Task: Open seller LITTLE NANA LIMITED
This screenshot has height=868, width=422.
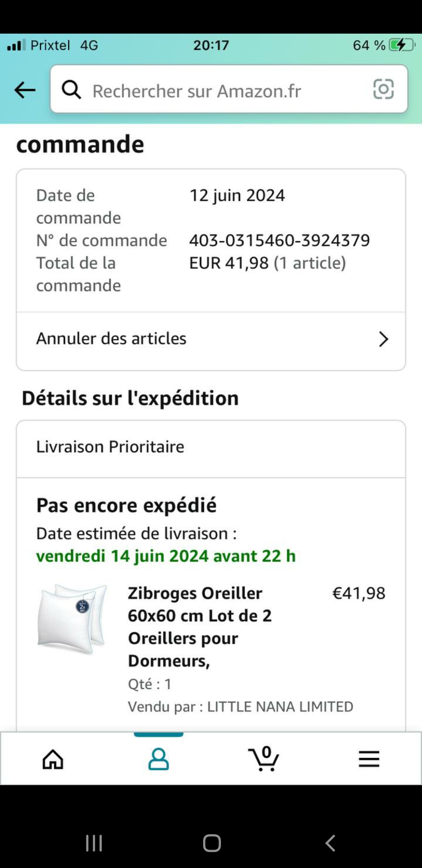Action: 280,707
